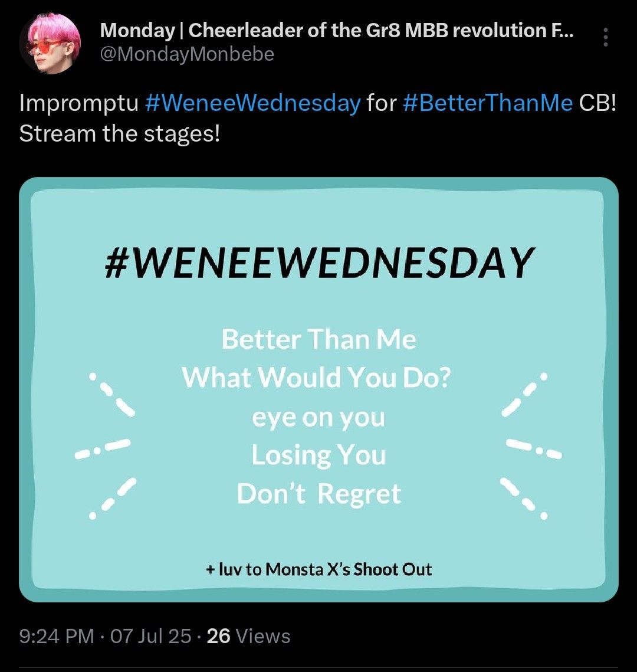The image size is (637, 672).
Task: View the 26 Views count
Action: pyautogui.click(x=248, y=637)
